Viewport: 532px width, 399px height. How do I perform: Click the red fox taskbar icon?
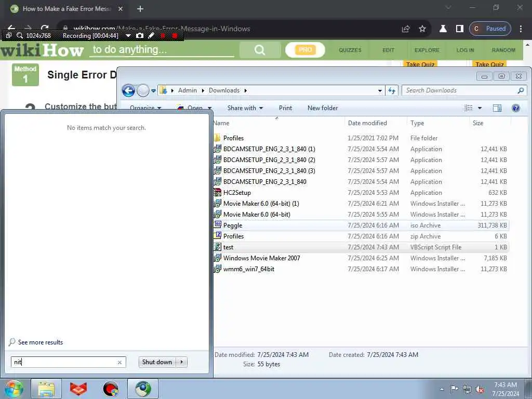tap(78, 389)
